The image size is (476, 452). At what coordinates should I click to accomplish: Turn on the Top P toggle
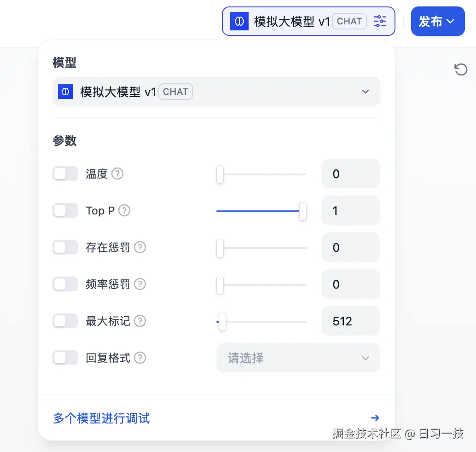click(x=65, y=211)
